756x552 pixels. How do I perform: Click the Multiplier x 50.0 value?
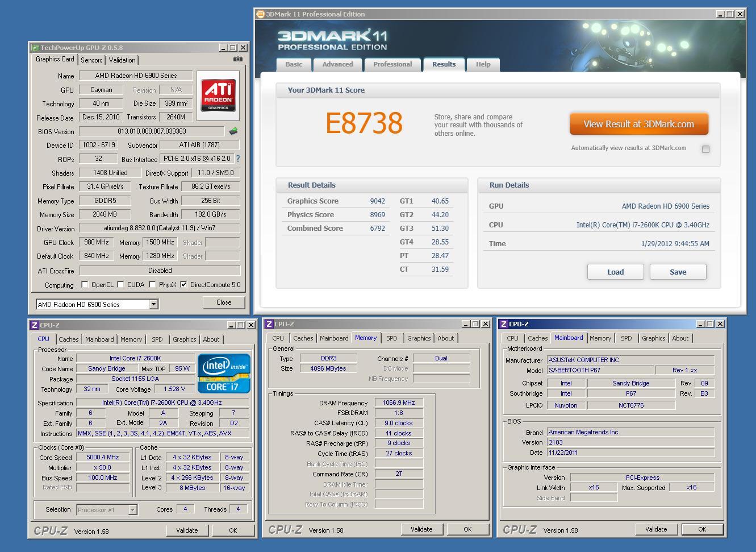pyautogui.click(x=103, y=467)
